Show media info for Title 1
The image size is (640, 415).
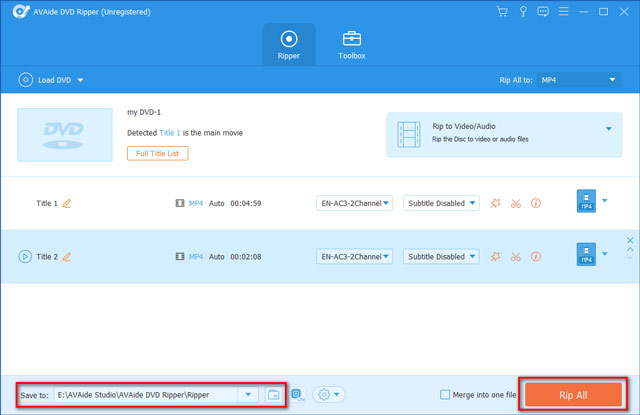536,203
